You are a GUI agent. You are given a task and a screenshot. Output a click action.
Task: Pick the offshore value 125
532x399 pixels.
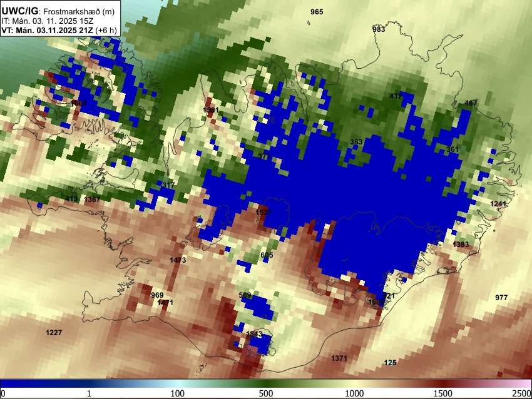click(x=390, y=363)
